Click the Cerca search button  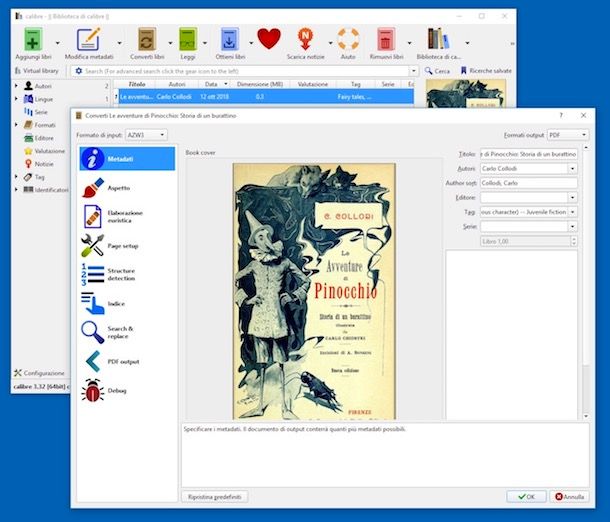437,71
